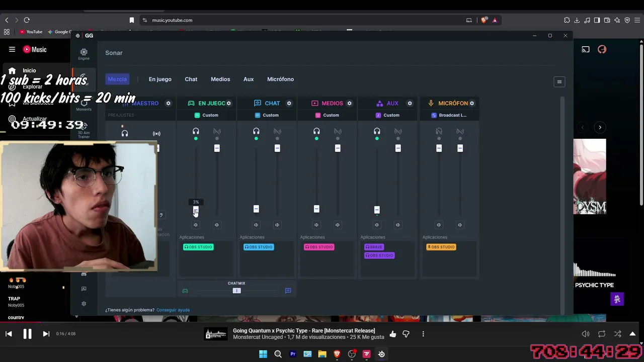Open the YouTube bookmark in bookmarks bar
Image resolution: width=644 pixels, height=362 pixels.
click(31, 32)
